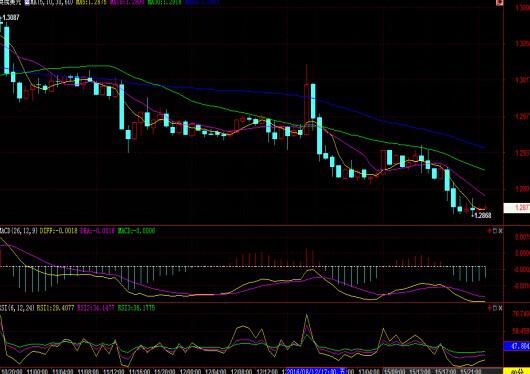The width and height of the screenshot is (530, 374).
Task: Click the blue 47.80 RSI axis tag
Action: (517, 346)
